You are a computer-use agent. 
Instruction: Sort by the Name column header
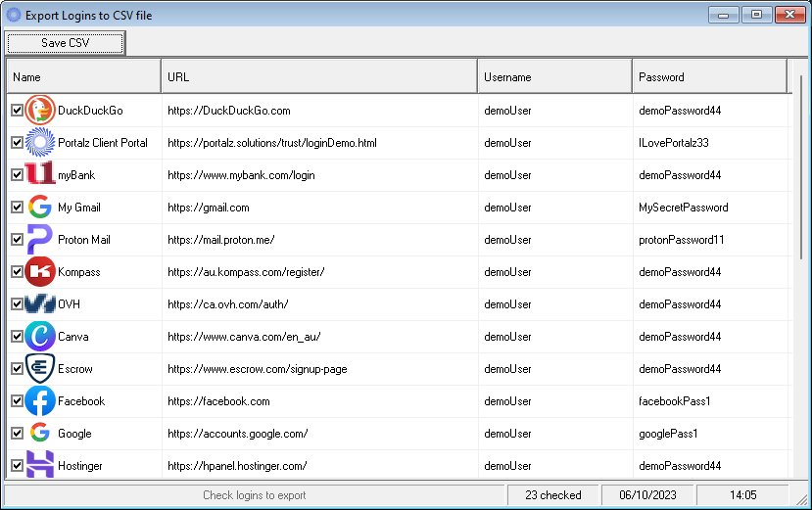pos(84,76)
